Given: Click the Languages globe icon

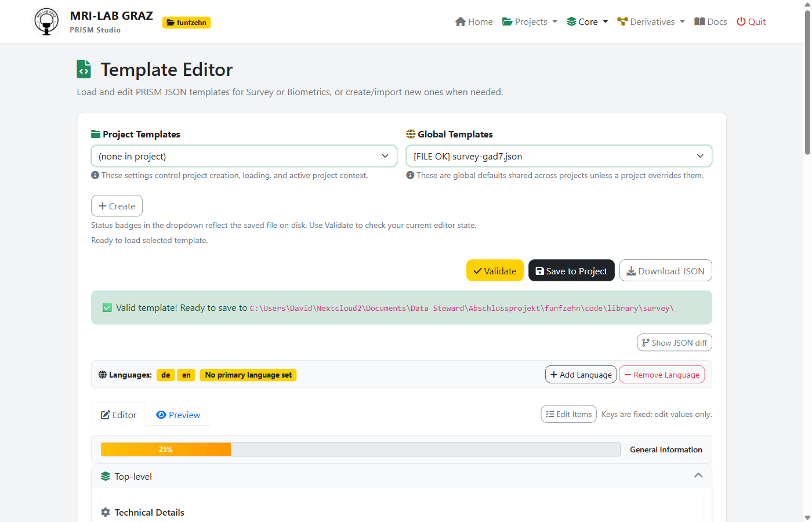Looking at the screenshot, I should [x=103, y=375].
